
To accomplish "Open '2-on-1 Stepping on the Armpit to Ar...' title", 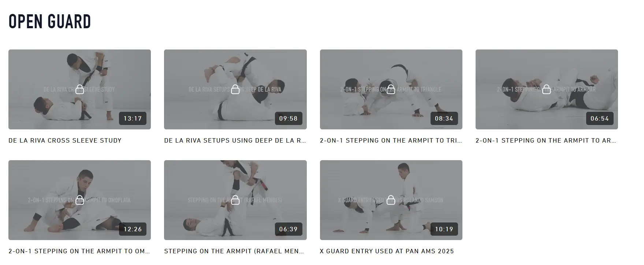I will (x=546, y=140).
